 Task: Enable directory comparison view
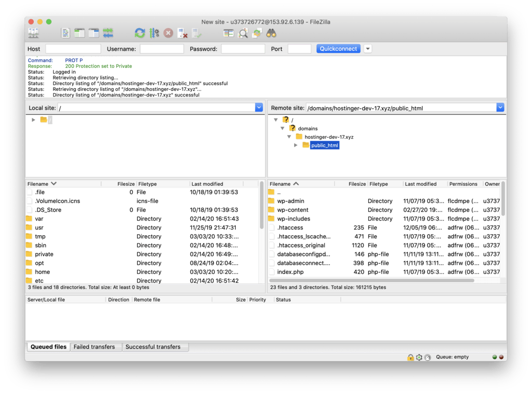(x=228, y=33)
